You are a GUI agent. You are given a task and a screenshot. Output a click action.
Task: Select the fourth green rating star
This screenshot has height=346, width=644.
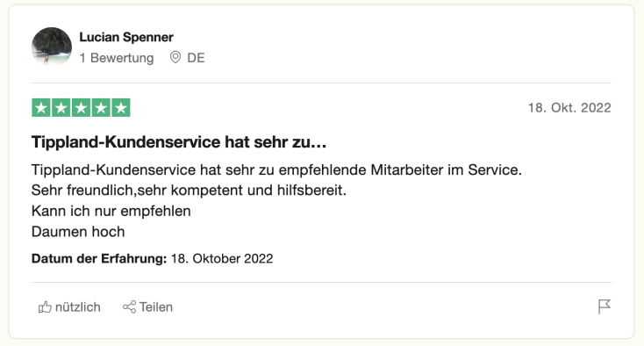pos(101,108)
